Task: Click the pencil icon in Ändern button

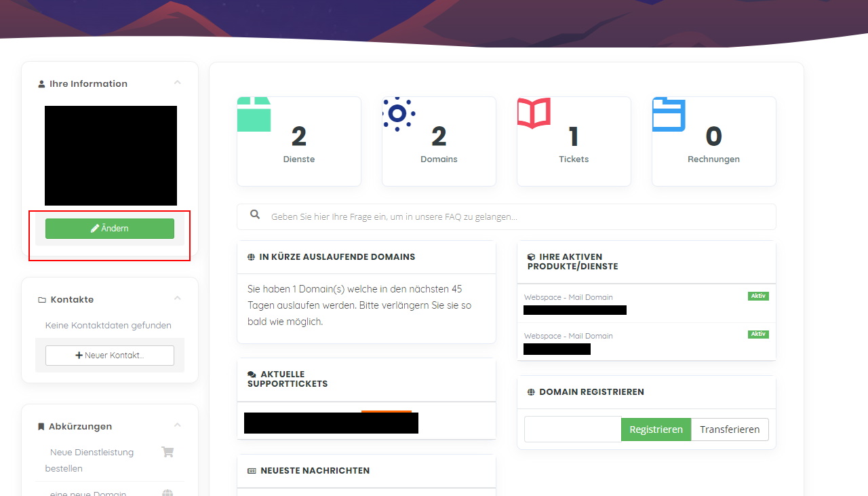Action: coord(95,229)
